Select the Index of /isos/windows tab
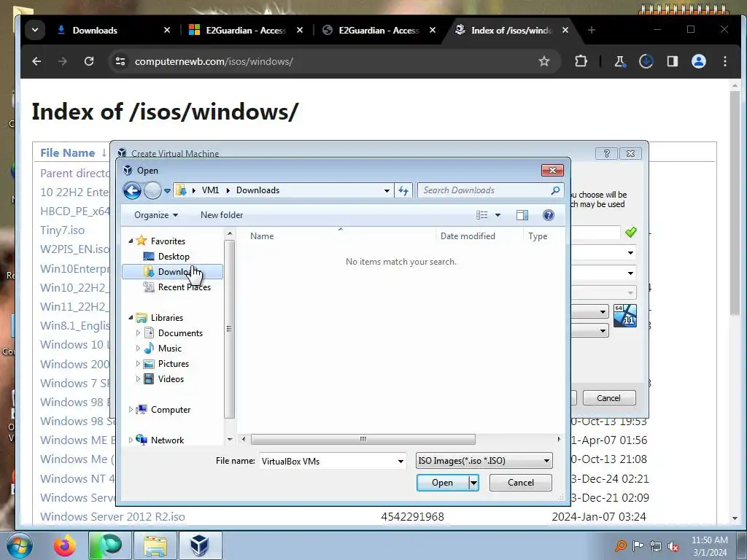This screenshot has height=560, width=747. 511,30
